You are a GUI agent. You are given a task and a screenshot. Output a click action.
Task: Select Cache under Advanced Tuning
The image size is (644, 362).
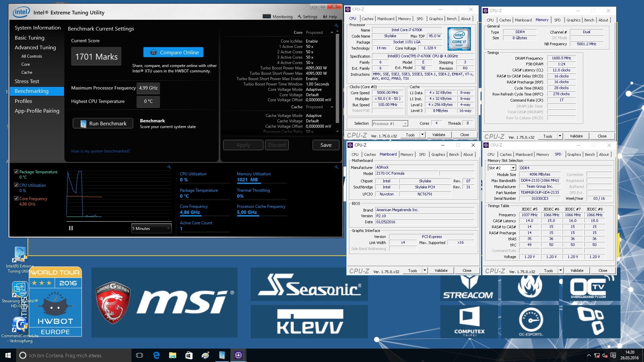point(27,72)
